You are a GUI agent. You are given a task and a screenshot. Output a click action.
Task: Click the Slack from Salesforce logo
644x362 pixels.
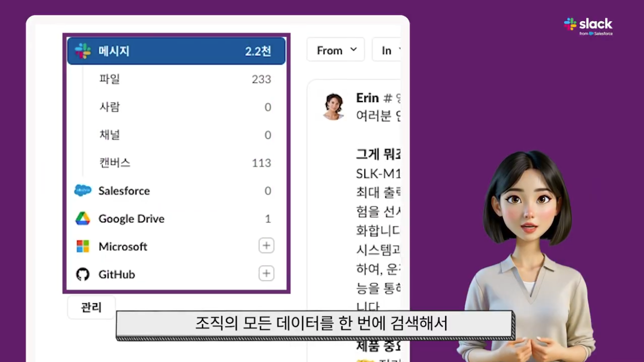point(588,27)
